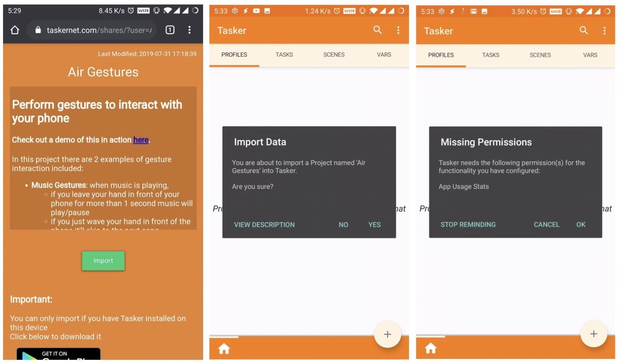The image size is (619, 364).
Task: Select PROFILES tab in Missing Permissions screen
Action: coord(441,55)
